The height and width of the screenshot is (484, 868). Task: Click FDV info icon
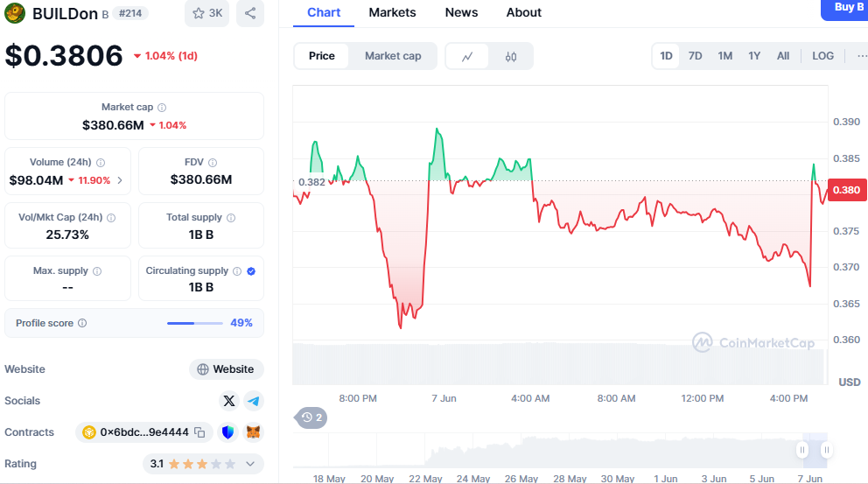(x=213, y=162)
